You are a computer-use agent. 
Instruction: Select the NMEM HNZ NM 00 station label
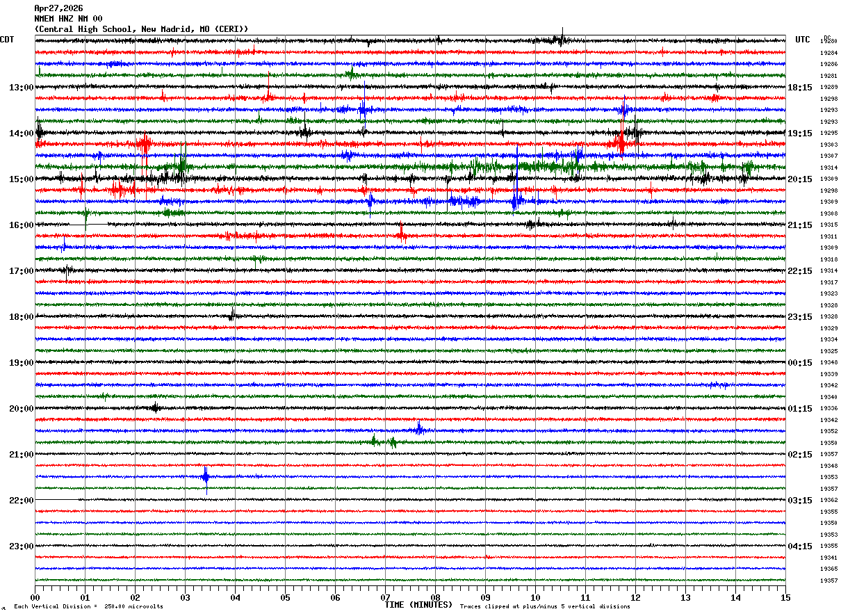(x=68, y=19)
